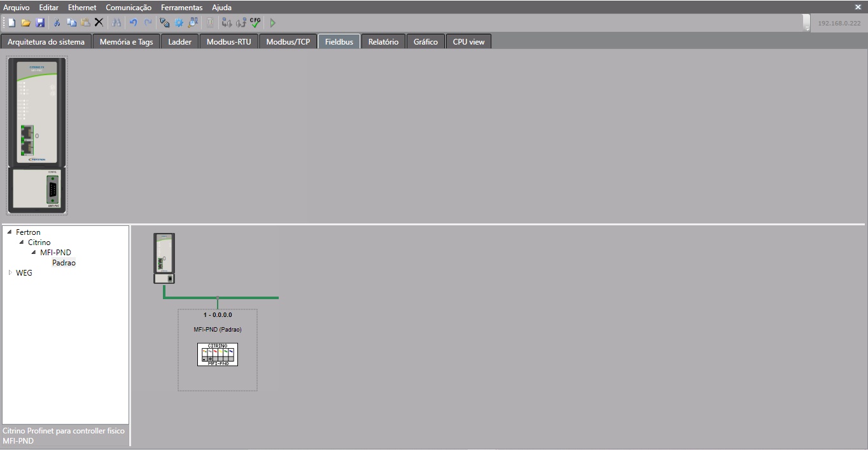Screen dimensions: 868x450
Task: Select the MFI-PND (Padrao) device block
Action: 218,349
